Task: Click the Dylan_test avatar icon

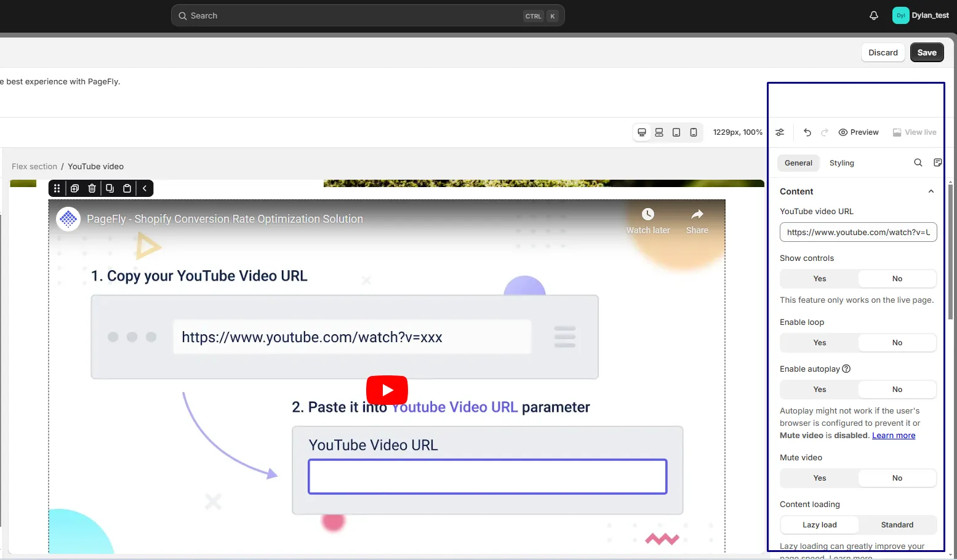Action: coord(900,15)
